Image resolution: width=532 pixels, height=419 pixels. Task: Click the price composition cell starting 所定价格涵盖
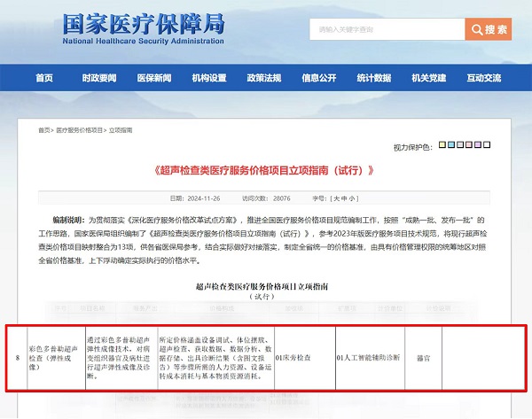click(x=215, y=358)
